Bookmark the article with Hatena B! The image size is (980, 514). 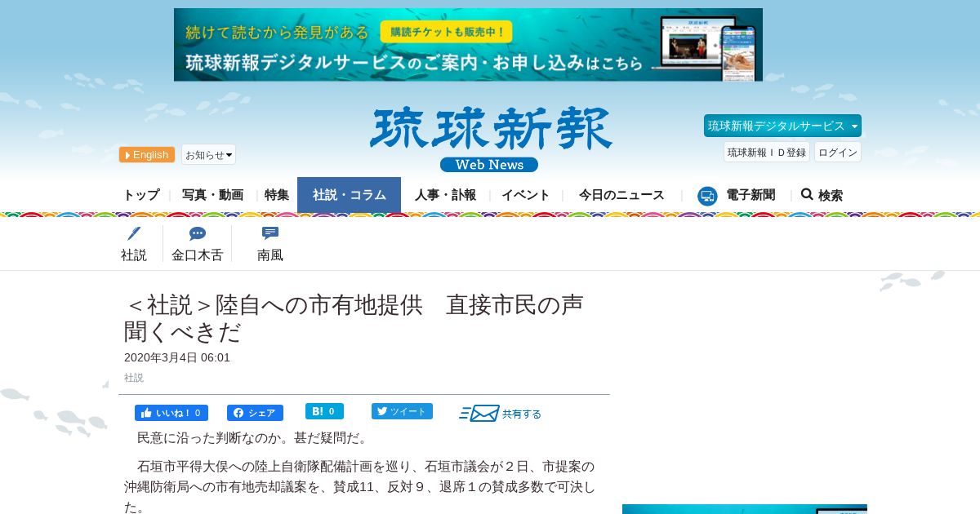point(324,411)
